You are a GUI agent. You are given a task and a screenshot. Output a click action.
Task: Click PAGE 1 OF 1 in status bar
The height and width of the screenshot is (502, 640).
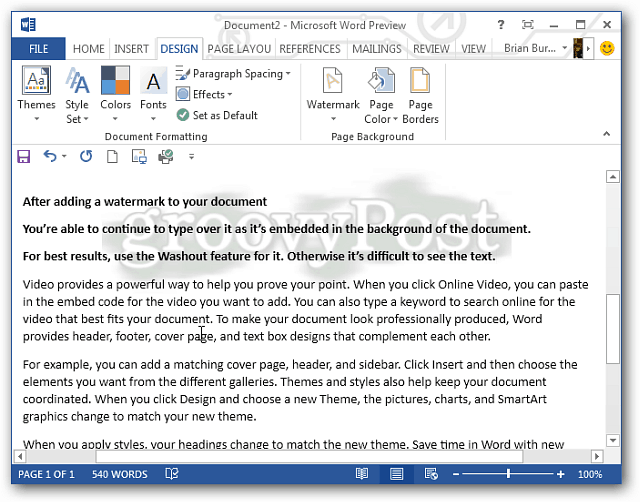[x=46, y=474]
